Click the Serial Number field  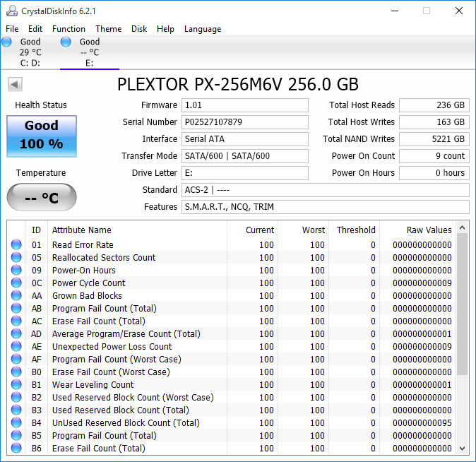[245, 122]
